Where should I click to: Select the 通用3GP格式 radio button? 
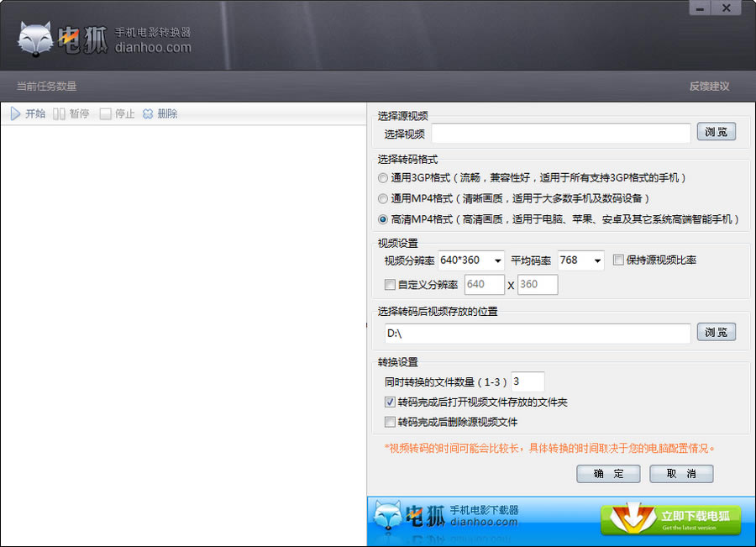point(385,179)
